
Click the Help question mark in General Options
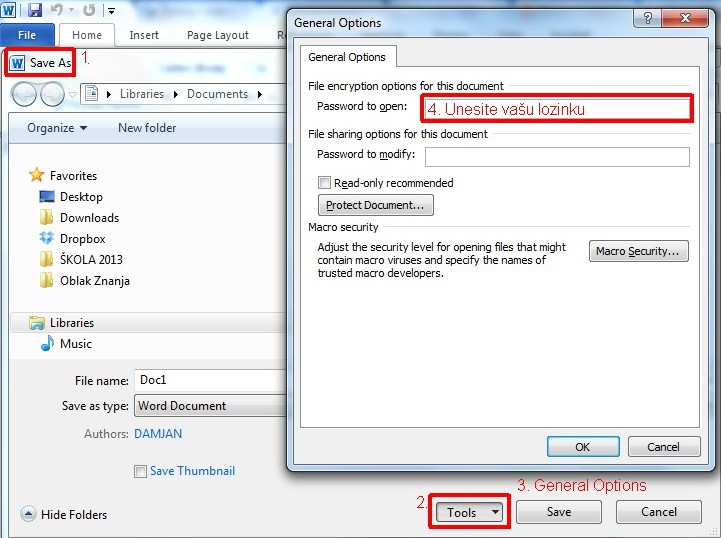click(x=650, y=20)
